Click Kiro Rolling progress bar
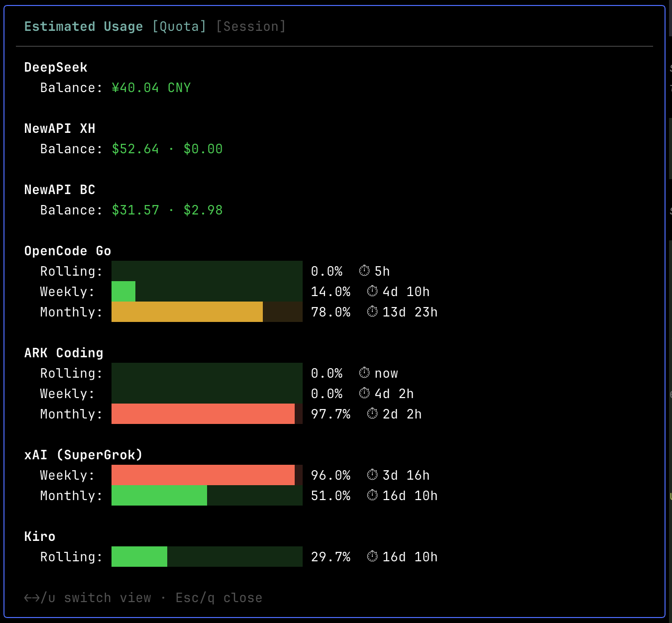This screenshot has width=672, height=623. [x=207, y=557]
